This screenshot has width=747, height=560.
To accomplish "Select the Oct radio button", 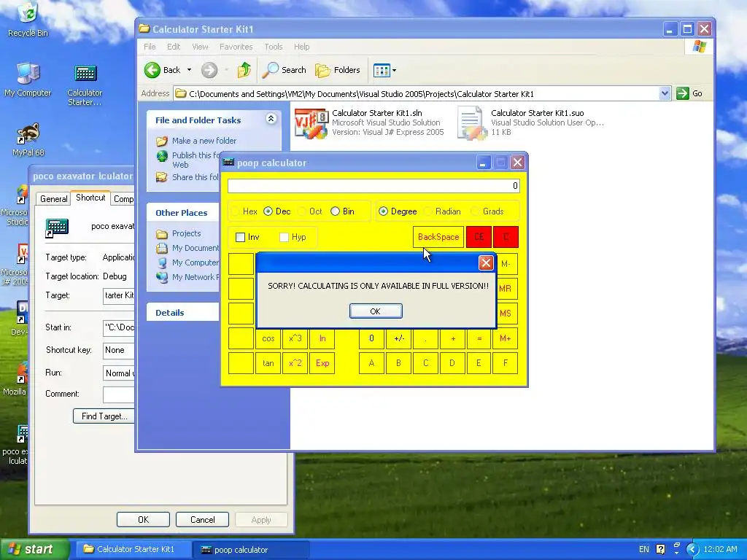I will (x=301, y=211).
